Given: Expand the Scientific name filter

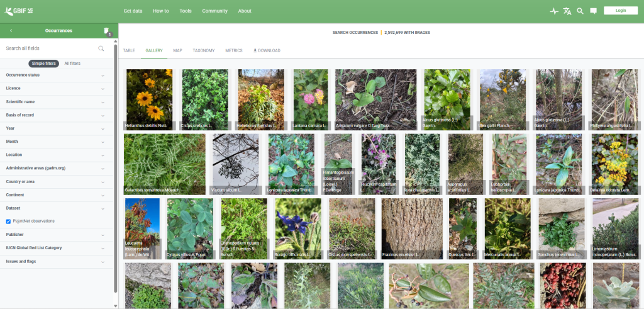Looking at the screenshot, I should click(x=56, y=102).
